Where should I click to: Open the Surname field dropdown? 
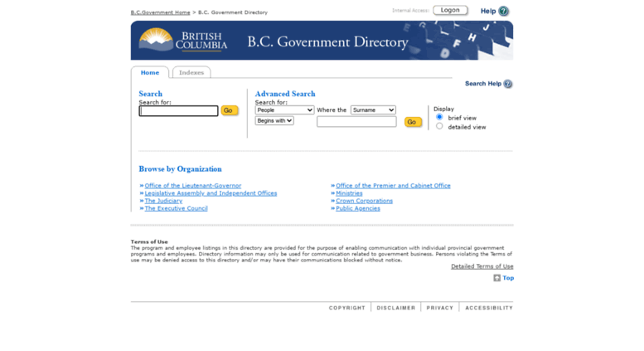tap(373, 110)
